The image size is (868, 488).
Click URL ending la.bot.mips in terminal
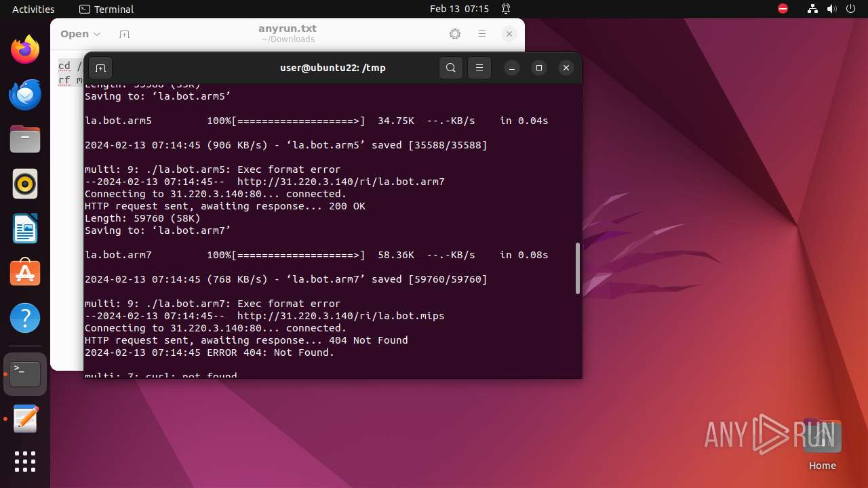click(341, 316)
